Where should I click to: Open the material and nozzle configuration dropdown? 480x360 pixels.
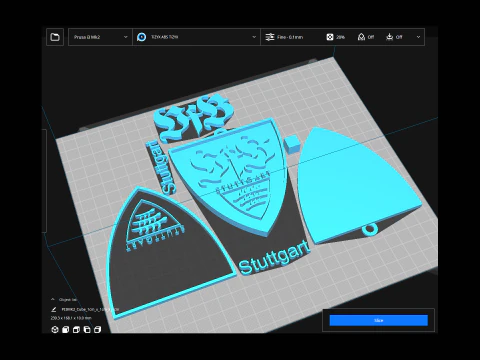[x=196, y=37]
